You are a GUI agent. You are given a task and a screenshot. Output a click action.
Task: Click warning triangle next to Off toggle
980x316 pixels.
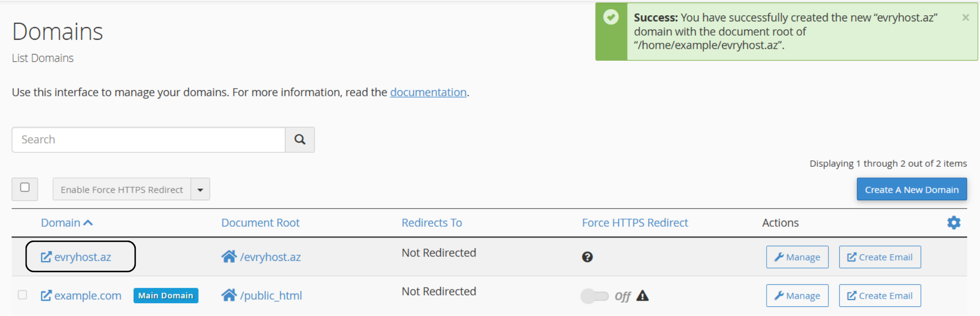(642, 296)
